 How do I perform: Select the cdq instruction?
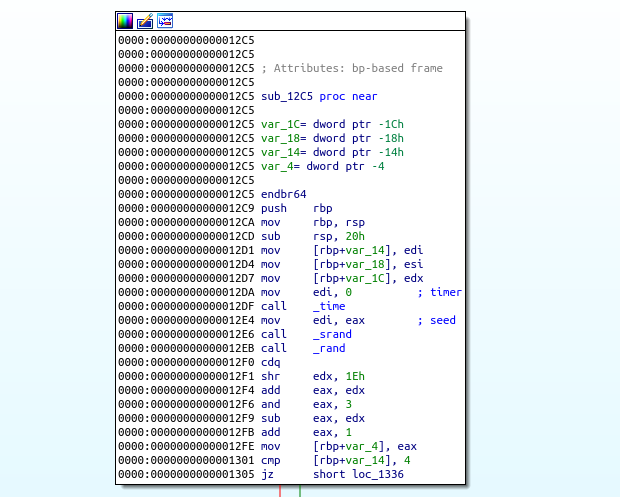270,362
